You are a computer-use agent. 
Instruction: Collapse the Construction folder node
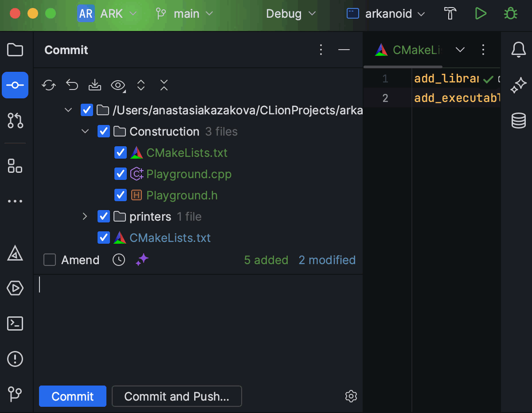[x=85, y=132]
